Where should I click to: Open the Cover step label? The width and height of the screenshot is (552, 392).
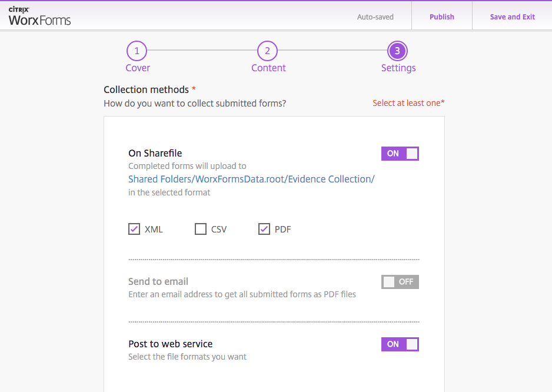click(138, 68)
